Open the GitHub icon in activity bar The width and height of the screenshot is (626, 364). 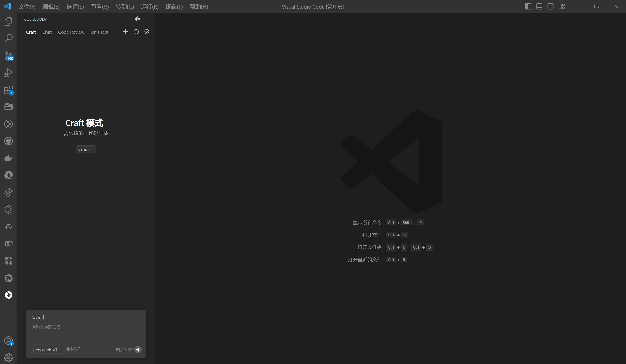coord(9,141)
